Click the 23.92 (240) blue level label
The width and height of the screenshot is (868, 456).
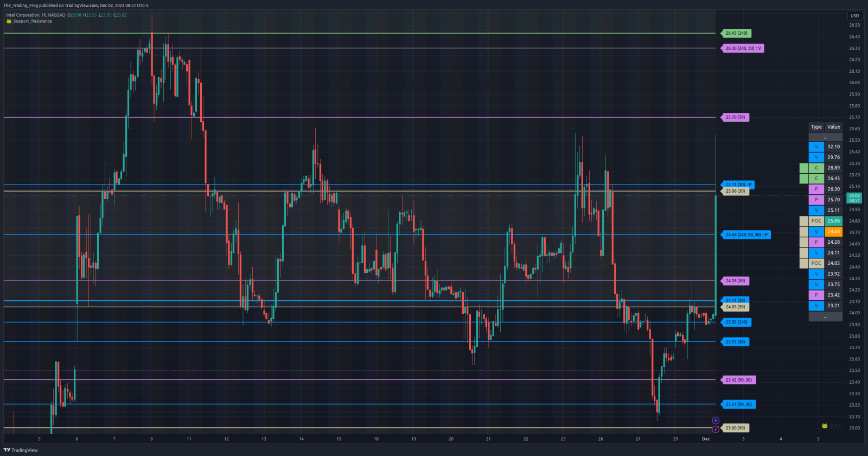pos(736,322)
